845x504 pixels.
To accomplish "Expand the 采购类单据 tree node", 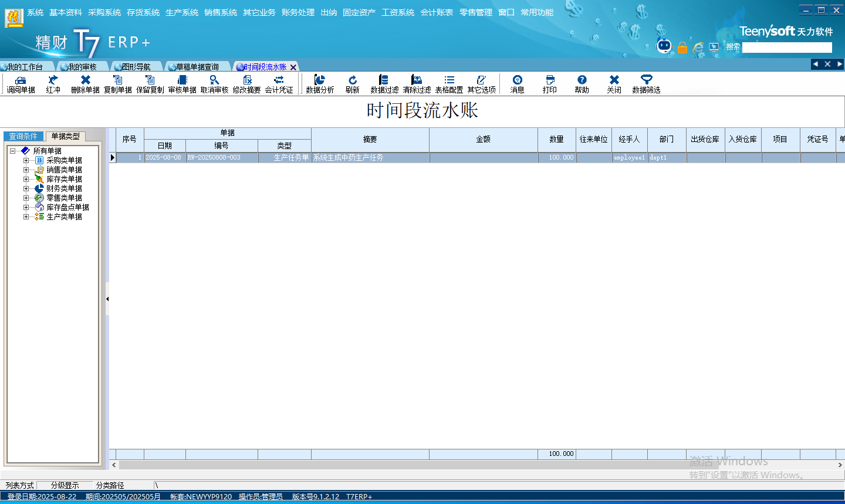I will pyautogui.click(x=26, y=160).
